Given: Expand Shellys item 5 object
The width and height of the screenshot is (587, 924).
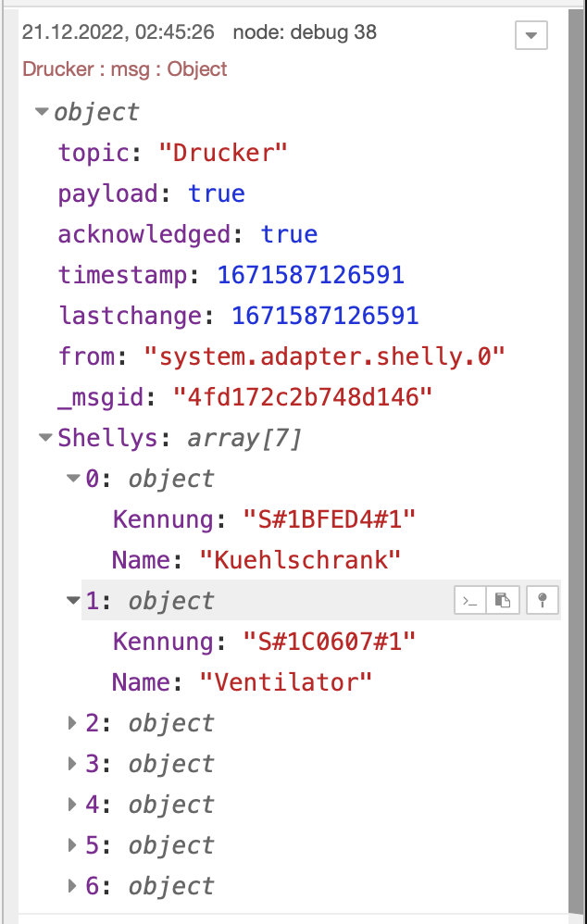Looking at the screenshot, I should click(x=73, y=846).
